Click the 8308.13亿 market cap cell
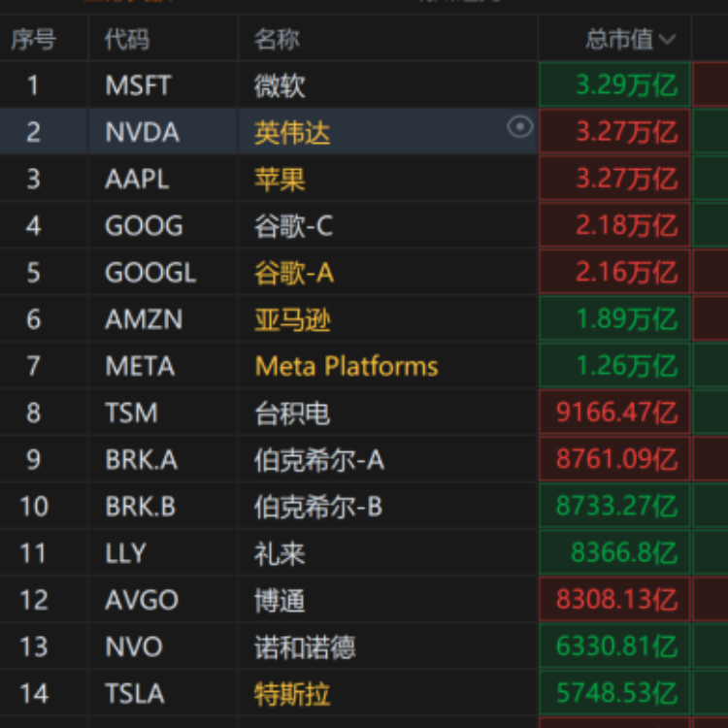728x728 pixels. pyautogui.click(x=614, y=599)
